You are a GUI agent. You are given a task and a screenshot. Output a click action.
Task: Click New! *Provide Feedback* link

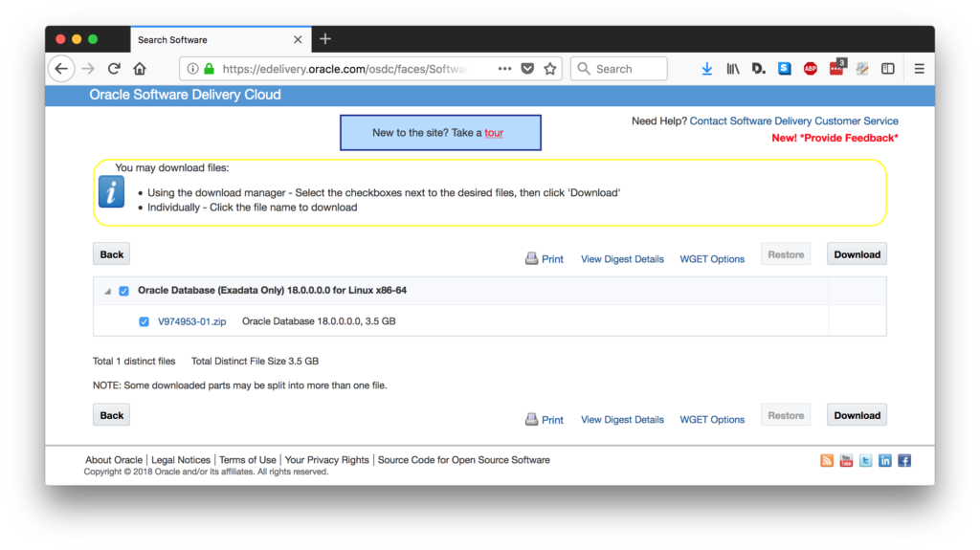click(835, 138)
